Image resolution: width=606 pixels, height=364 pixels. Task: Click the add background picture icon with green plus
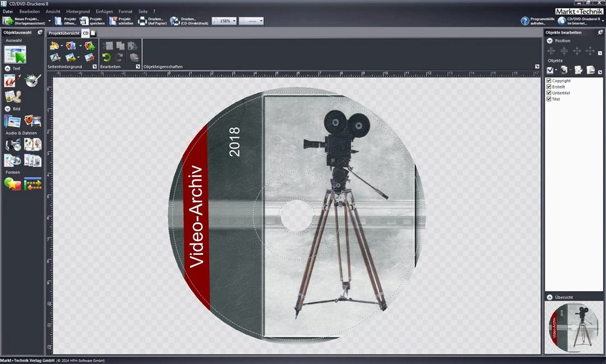click(x=90, y=46)
